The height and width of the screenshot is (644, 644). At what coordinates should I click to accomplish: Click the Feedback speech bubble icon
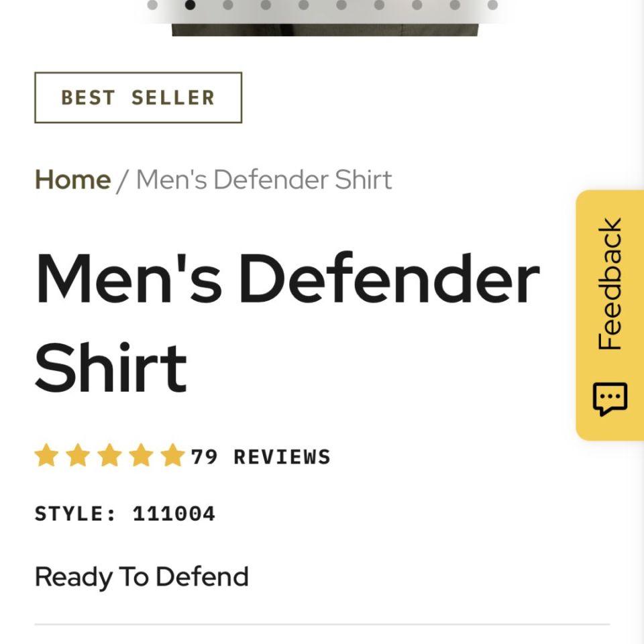[609, 398]
